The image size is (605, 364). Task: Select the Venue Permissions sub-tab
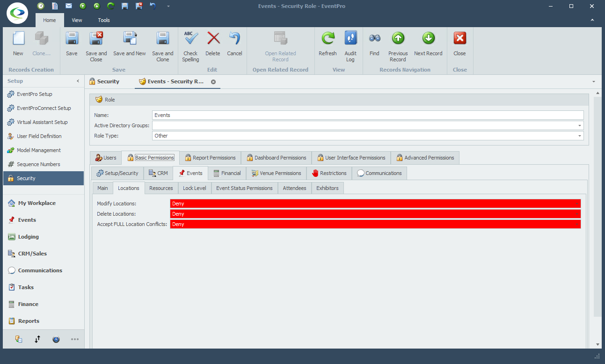click(x=277, y=173)
